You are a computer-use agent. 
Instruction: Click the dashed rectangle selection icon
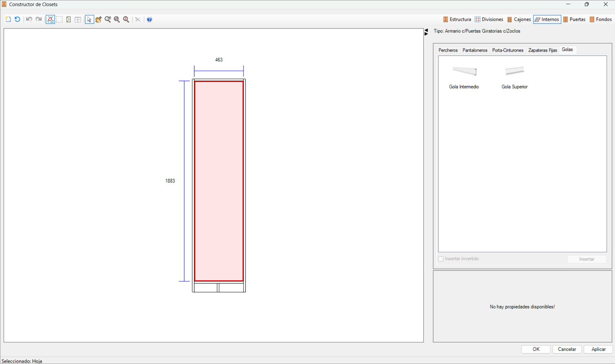tap(59, 20)
